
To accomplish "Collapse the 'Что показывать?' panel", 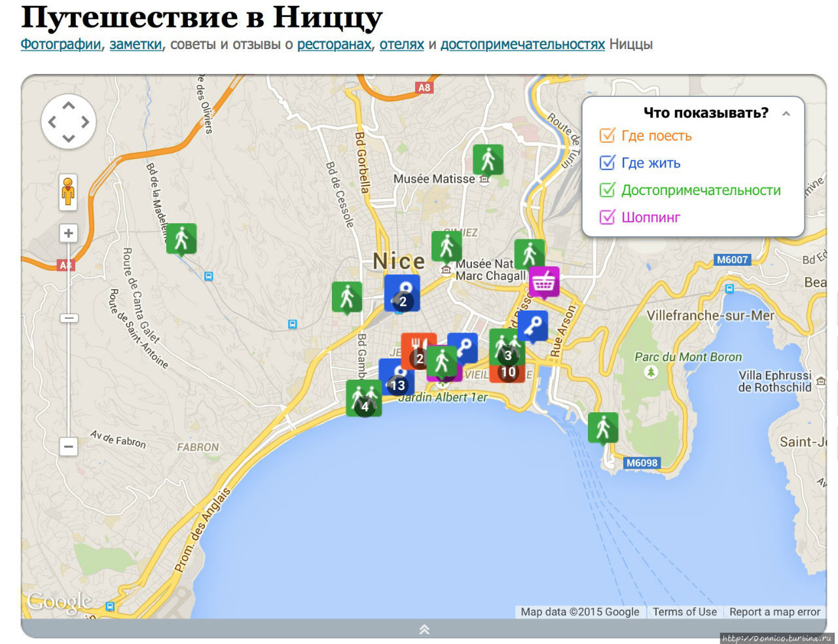I will tap(786, 113).
